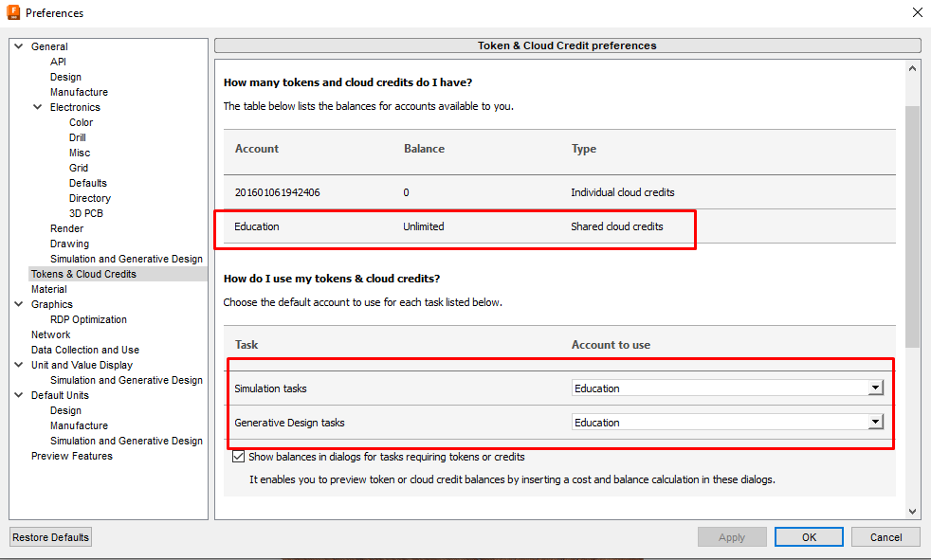This screenshot has height=560, width=931.
Task: Open the Preview Features page
Action: 71,455
